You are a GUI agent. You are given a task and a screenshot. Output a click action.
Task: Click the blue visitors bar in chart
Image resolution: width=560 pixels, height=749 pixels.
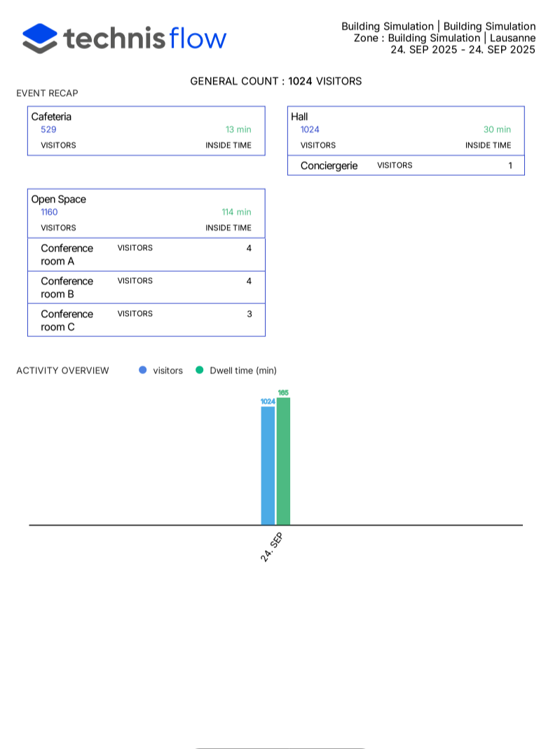[x=268, y=465]
